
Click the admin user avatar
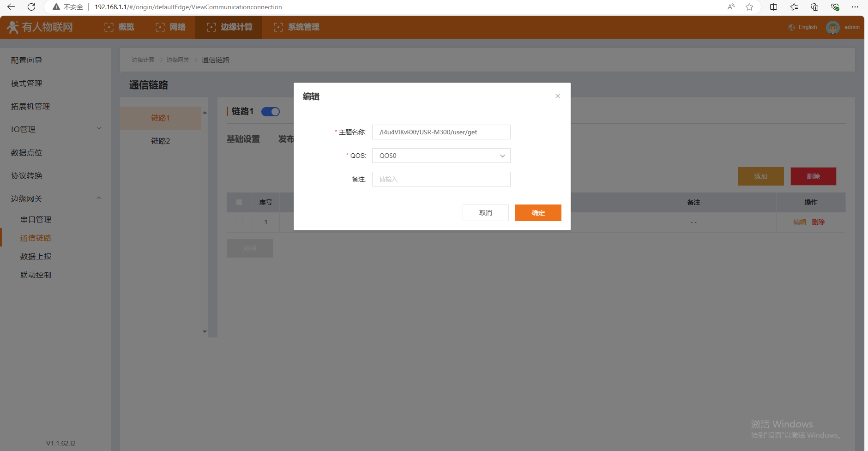click(x=832, y=28)
